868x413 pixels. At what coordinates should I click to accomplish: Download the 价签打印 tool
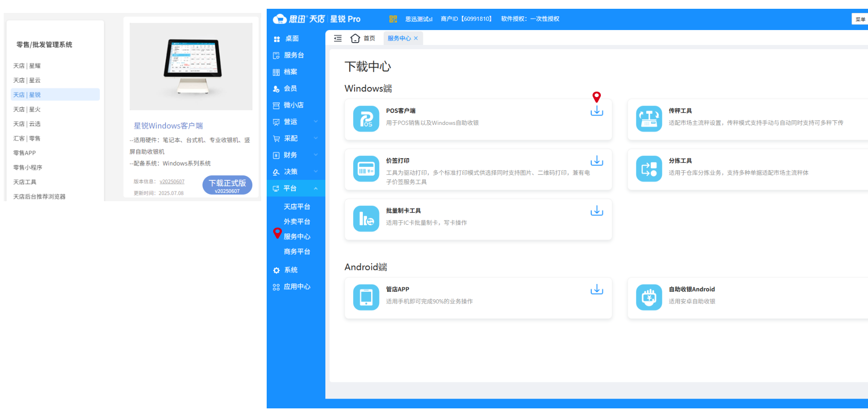(x=597, y=161)
